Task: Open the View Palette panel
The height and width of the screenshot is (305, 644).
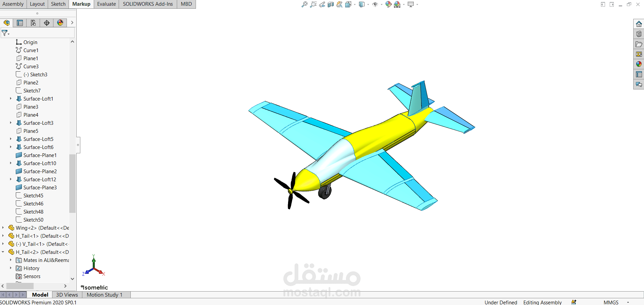Action: (639, 54)
